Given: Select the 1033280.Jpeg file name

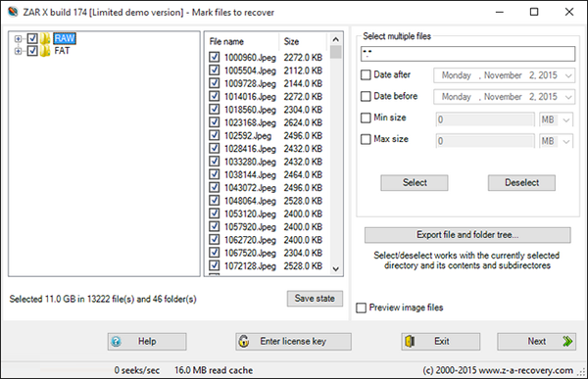Looking at the screenshot, I should click(250, 162).
